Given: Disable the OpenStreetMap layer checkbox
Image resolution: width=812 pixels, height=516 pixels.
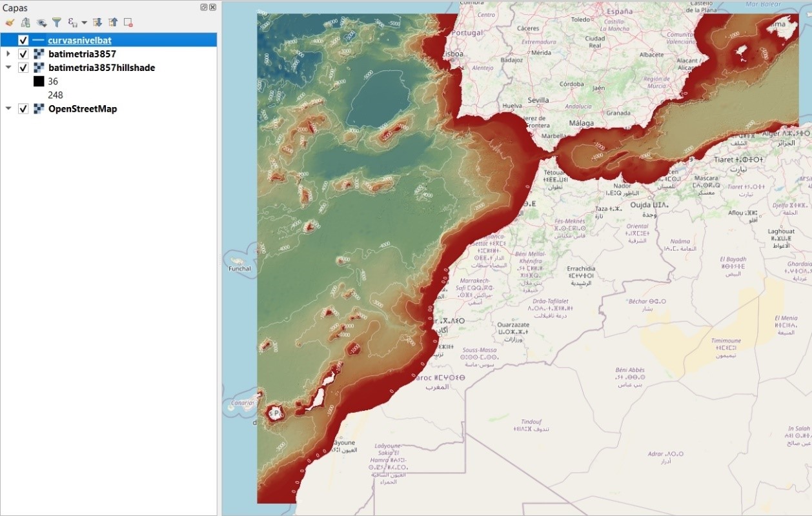Looking at the screenshot, I should tap(23, 109).
